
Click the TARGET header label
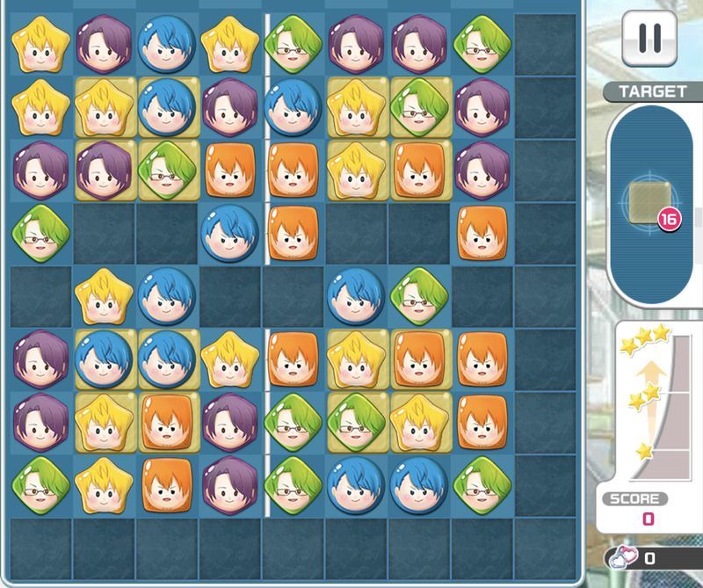coord(653,91)
